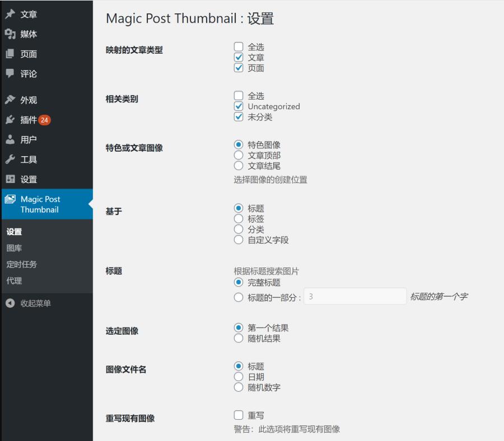This screenshot has width=504, height=441.
Task: Click the plug icon beside 插件
Action: pos(10,120)
